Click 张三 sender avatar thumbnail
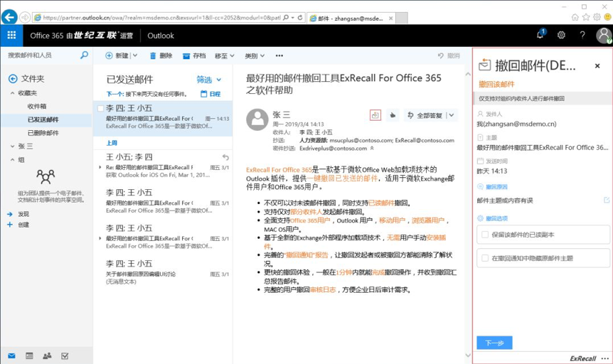Screen dimensions: 613x364 (257, 119)
